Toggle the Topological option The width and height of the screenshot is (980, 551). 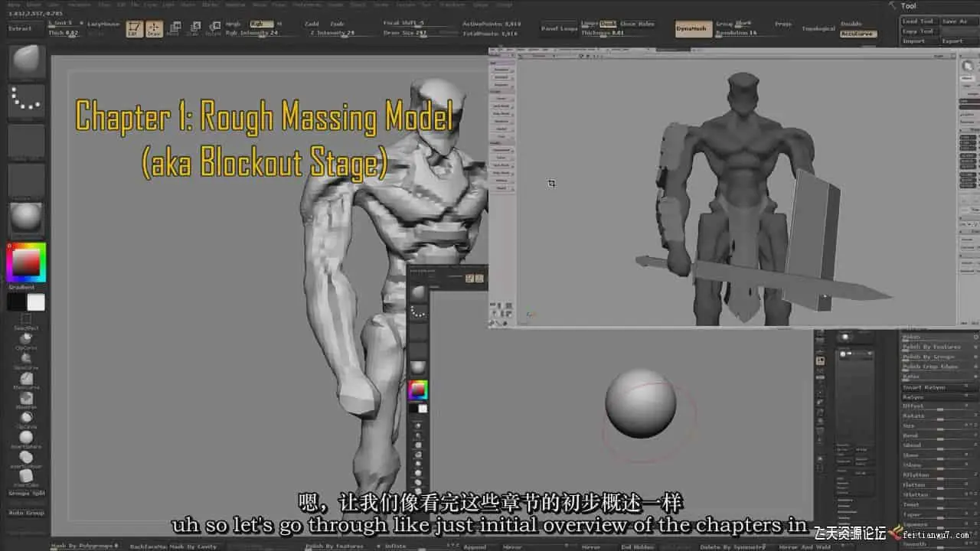(x=818, y=28)
